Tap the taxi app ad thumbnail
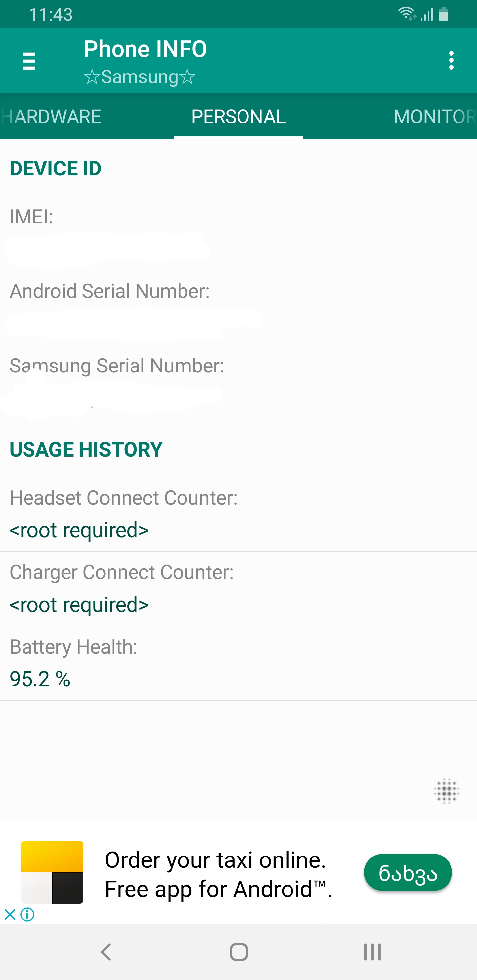This screenshot has height=980, width=477. point(52,872)
